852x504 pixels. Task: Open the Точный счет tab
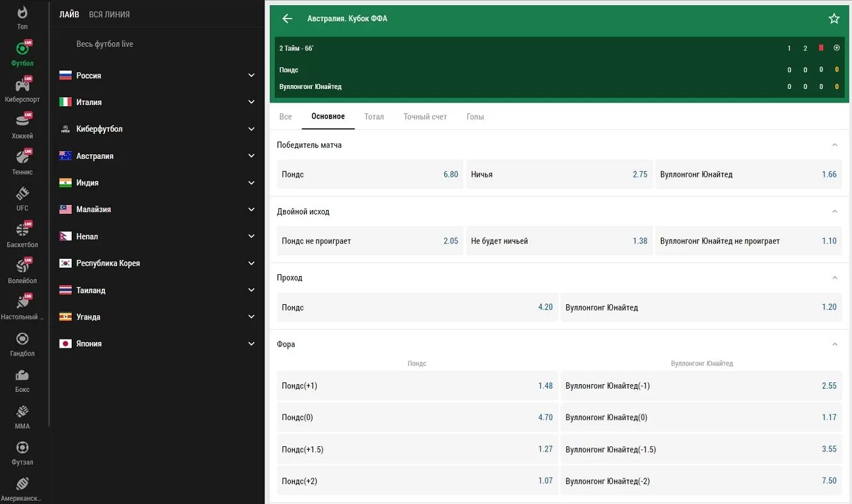coord(425,117)
